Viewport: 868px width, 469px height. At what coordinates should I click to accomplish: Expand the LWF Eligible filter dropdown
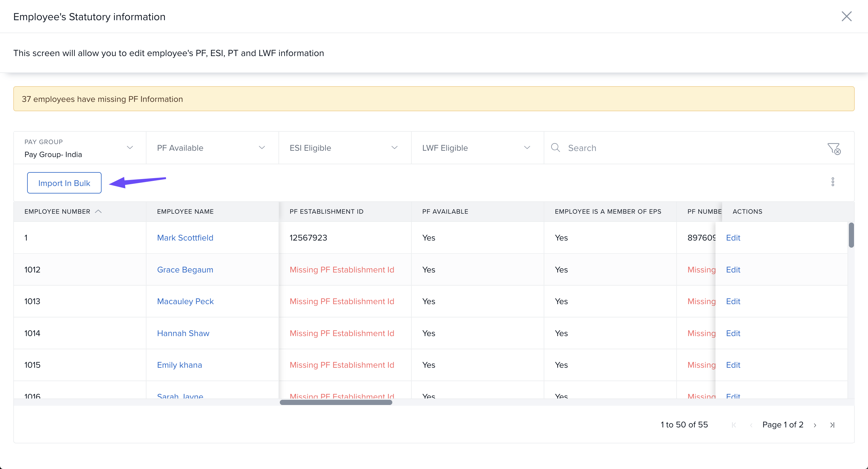click(x=527, y=148)
